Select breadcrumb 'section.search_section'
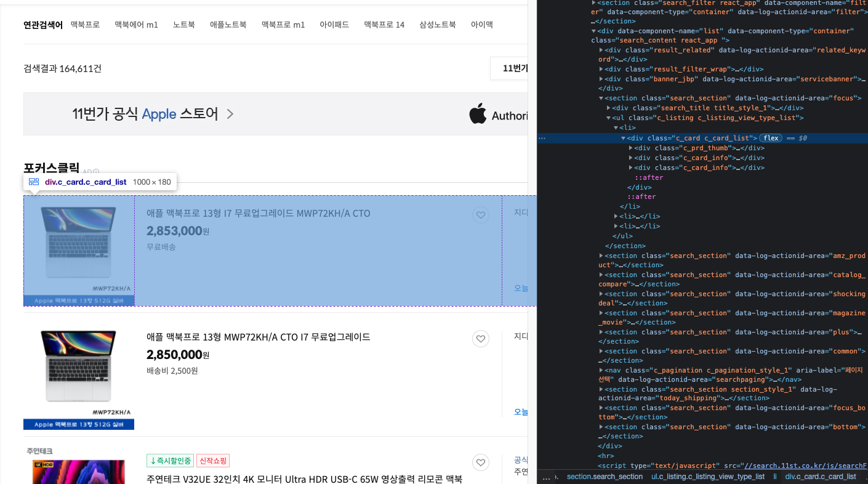 tap(605, 477)
